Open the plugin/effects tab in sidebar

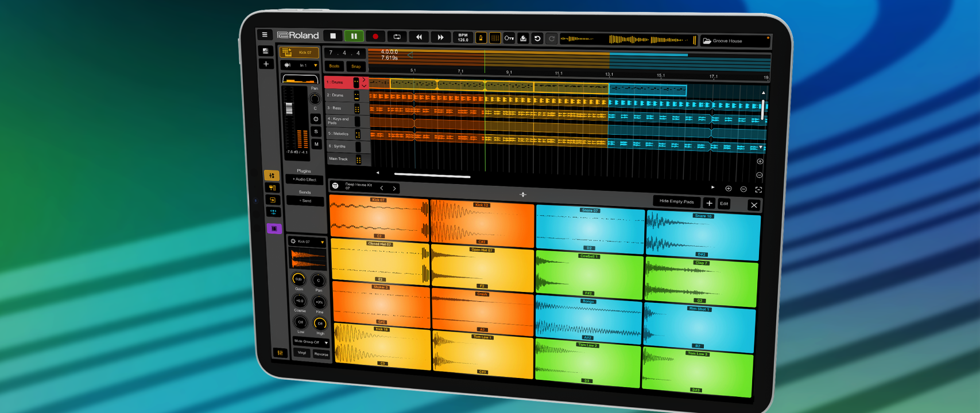272,188
